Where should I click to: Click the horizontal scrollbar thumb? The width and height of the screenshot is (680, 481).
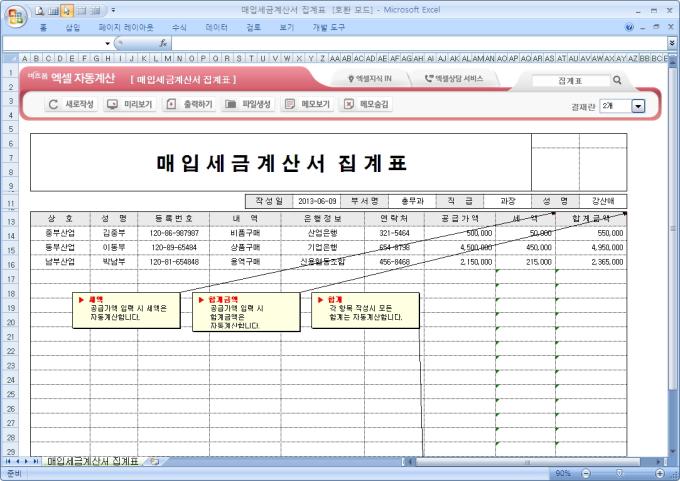[527, 462]
